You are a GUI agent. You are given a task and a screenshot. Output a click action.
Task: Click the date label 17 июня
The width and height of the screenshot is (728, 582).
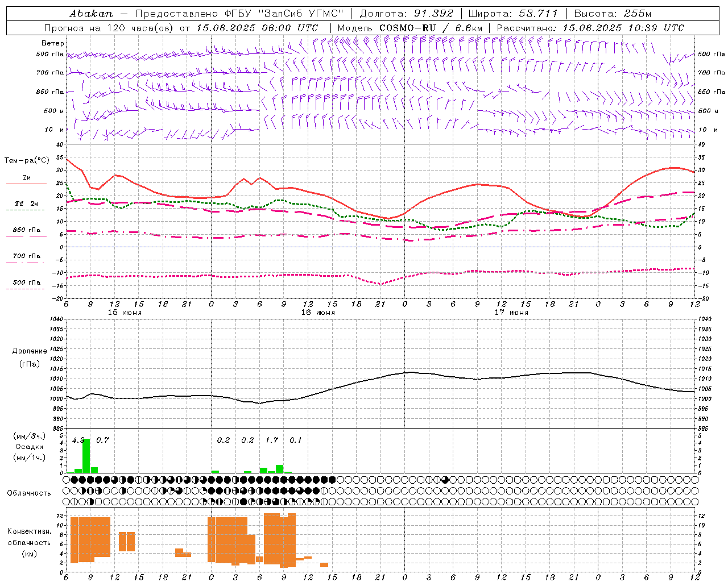click(511, 313)
